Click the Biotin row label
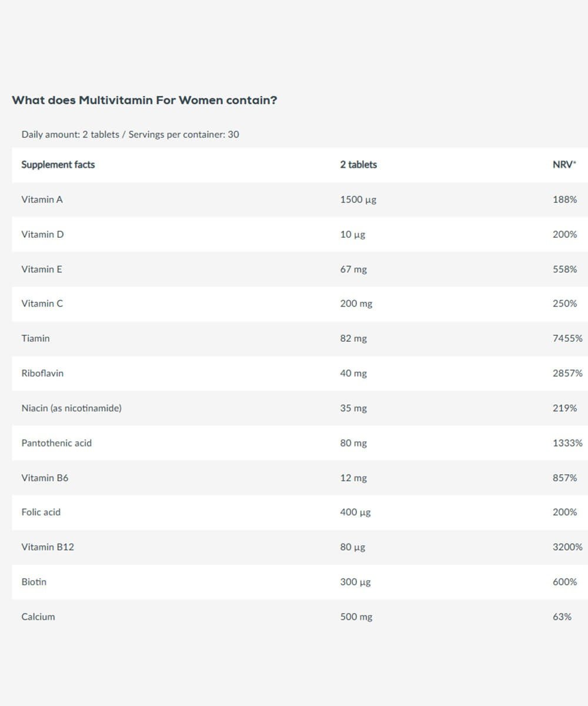The image size is (588, 706). pyautogui.click(x=34, y=581)
